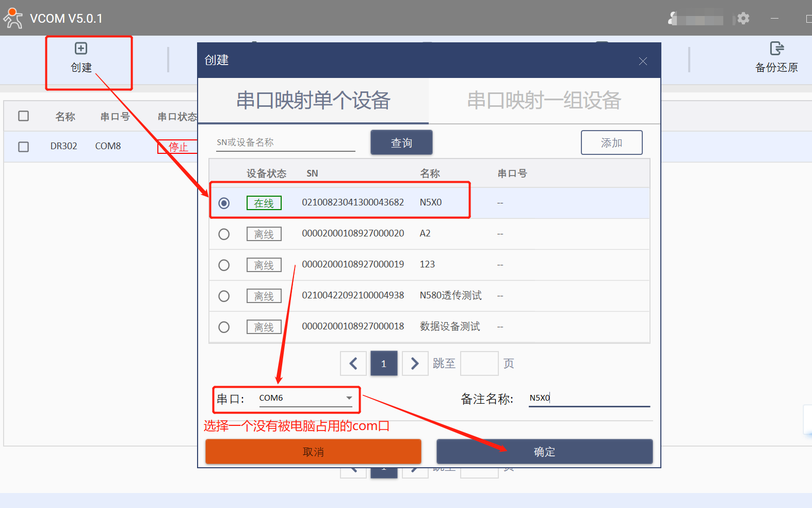Click the 查询 search button
The height and width of the screenshot is (508, 812).
coord(401,142)
